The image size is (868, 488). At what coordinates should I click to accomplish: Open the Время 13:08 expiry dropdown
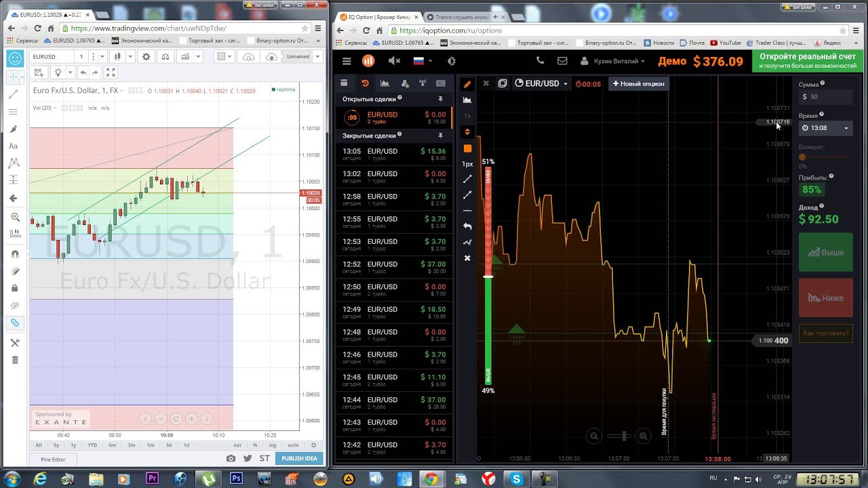pyautogui.click(x=826, y=127)
